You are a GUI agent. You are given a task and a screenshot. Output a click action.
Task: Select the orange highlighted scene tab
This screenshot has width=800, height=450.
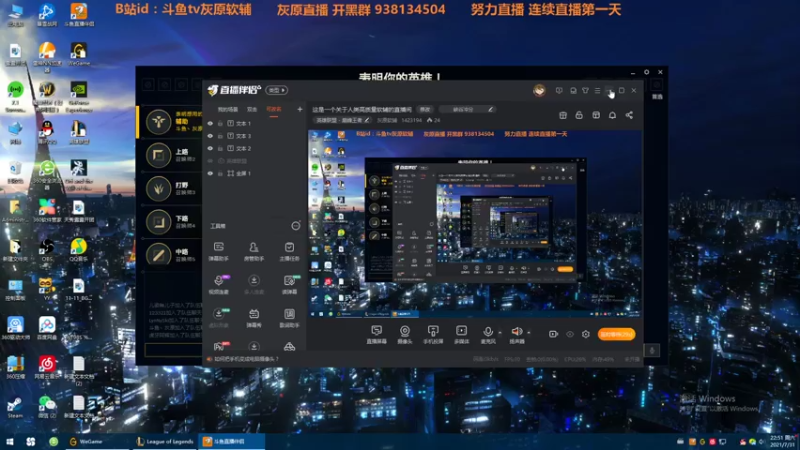[274, 109]
